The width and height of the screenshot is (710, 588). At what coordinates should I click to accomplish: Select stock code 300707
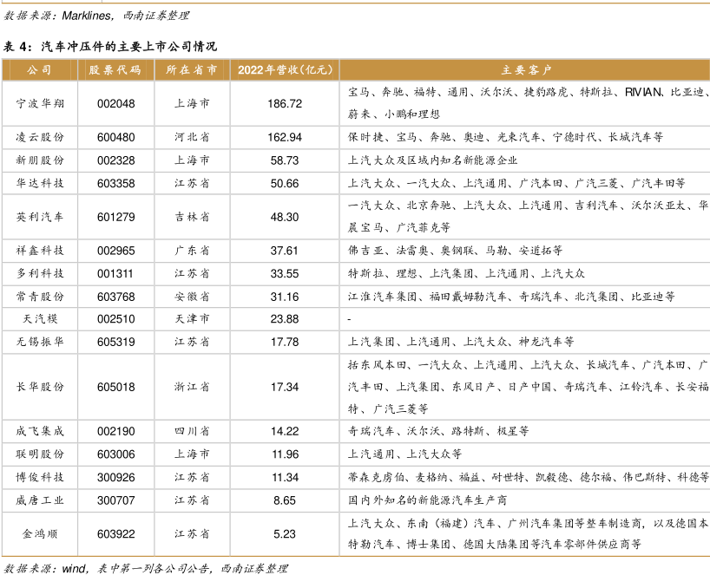(x=115, y=500)
